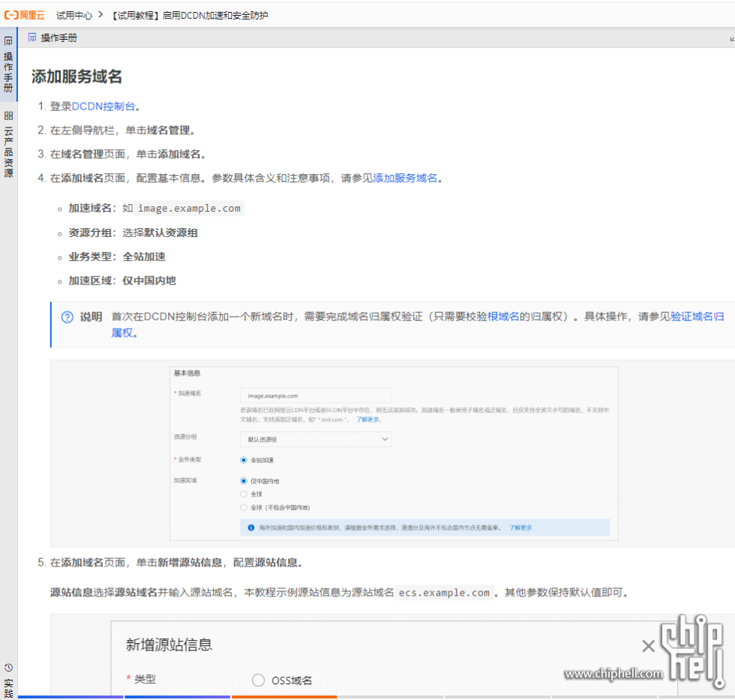Click the question-mark icon beside 说明
Viewport: 735px width, 700px height.
pyautogui.click(x=67, y=317)
